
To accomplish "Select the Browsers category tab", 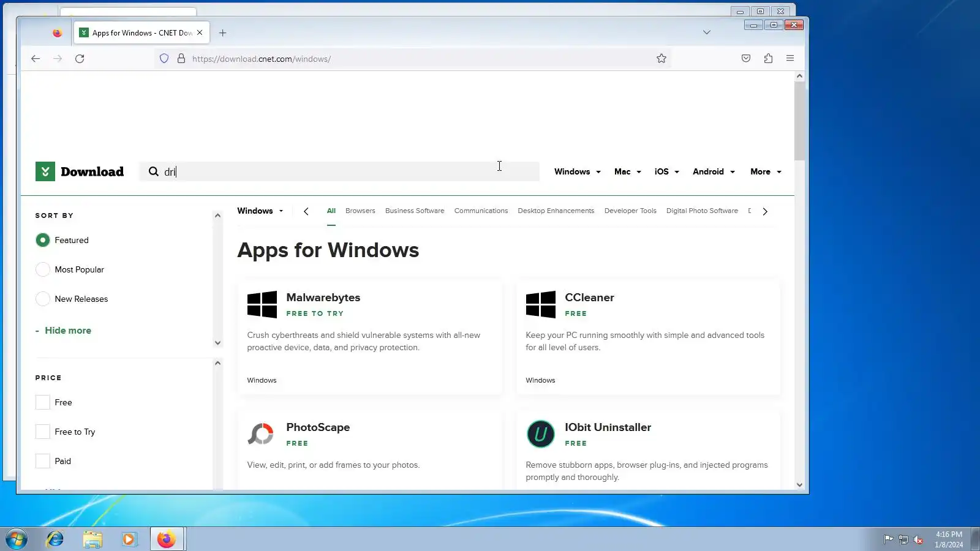I will click(x=360, y=211).
